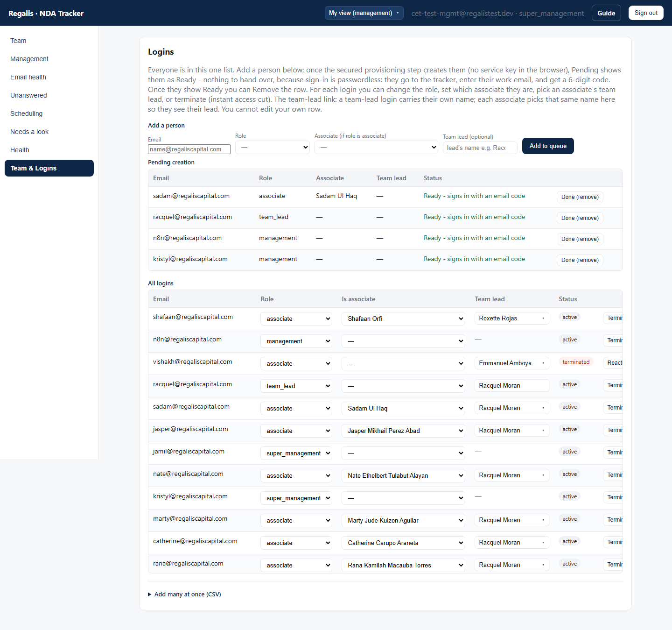
Task: Click active status badge for marty login
Action: (x=569, y=519)
